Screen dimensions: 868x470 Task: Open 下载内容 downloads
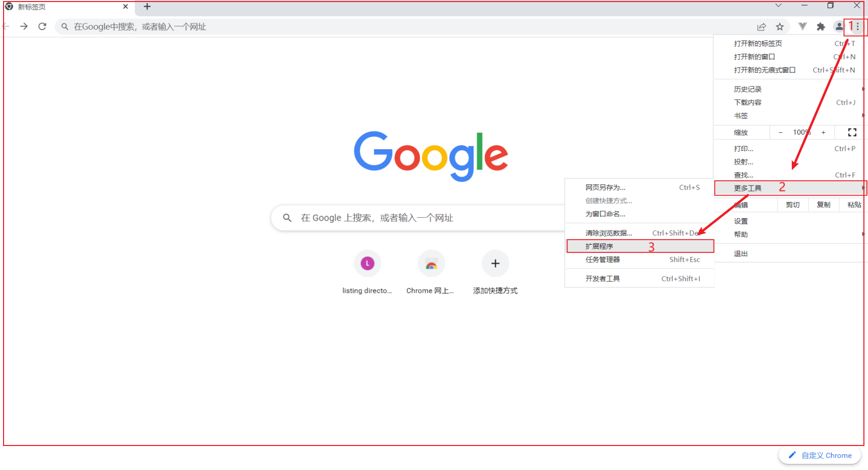click(x=790, y=102)
